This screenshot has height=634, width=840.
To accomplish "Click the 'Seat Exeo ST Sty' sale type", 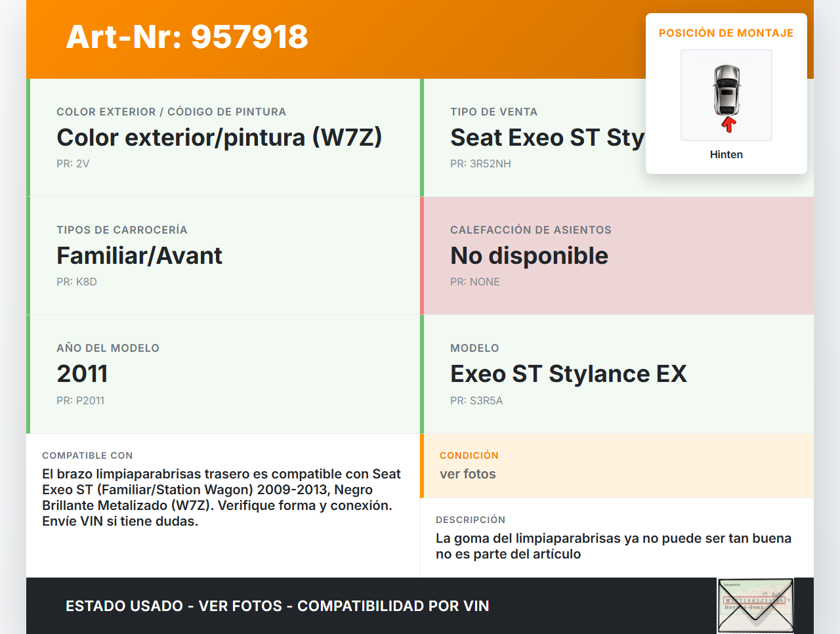I will coord(547,138).
